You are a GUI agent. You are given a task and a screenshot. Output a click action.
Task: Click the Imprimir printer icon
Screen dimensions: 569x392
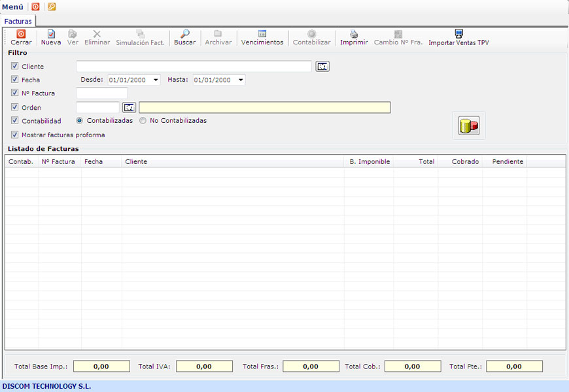click(354, 34)
